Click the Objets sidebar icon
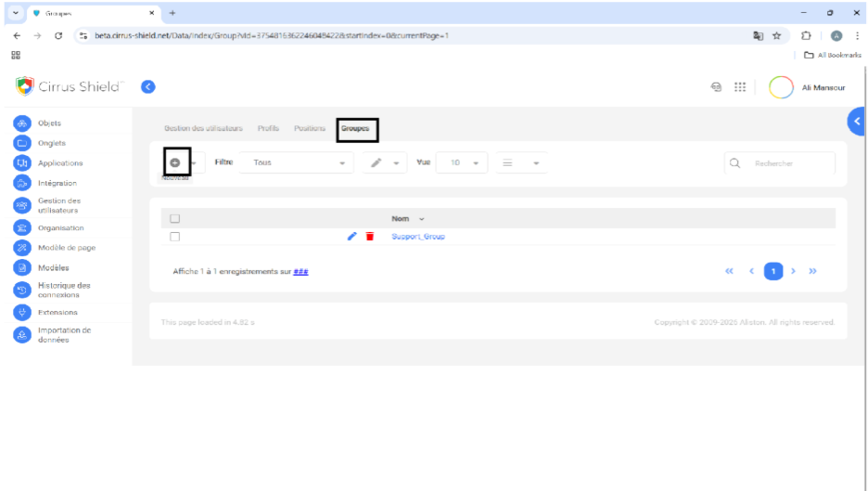Screen dimensions: 868x491 pos(22,123)
